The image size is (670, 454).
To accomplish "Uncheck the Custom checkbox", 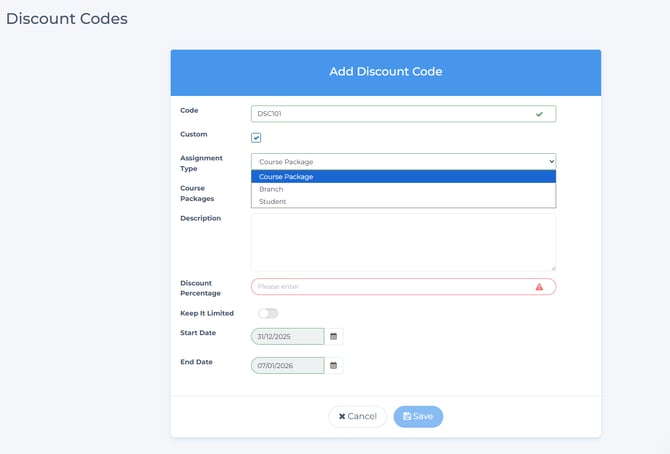I will pos(256,138).
